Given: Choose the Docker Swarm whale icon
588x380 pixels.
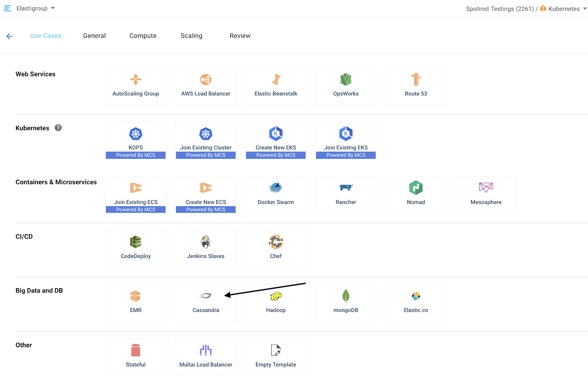Looking at the screenshot, I should (276, 188).
